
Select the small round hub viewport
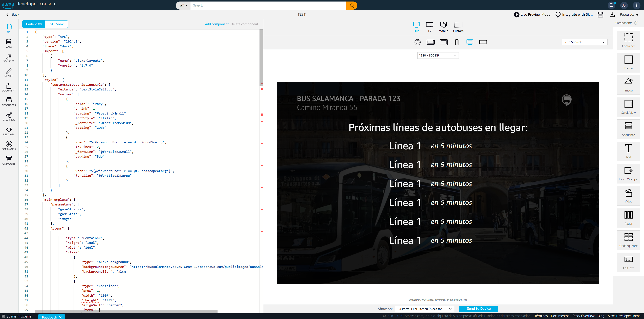pos(417,42)
